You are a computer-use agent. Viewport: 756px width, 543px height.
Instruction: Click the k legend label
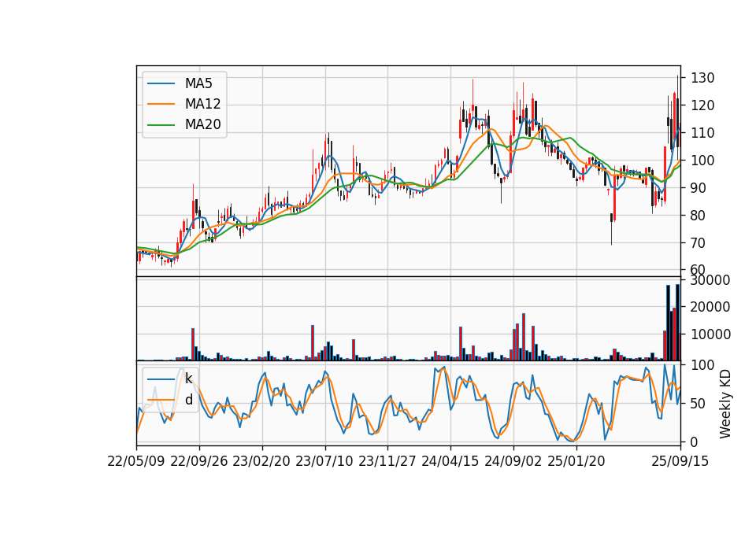tap(188, 379)
